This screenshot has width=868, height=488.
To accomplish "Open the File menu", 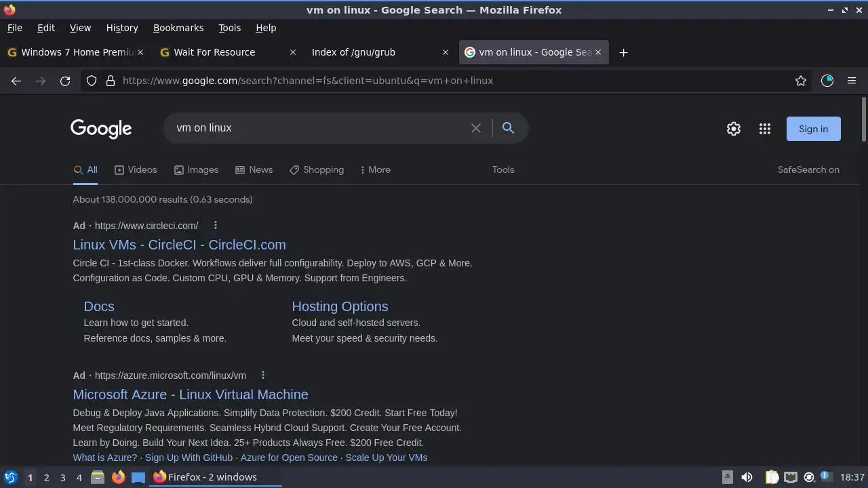I will point(14,28).
